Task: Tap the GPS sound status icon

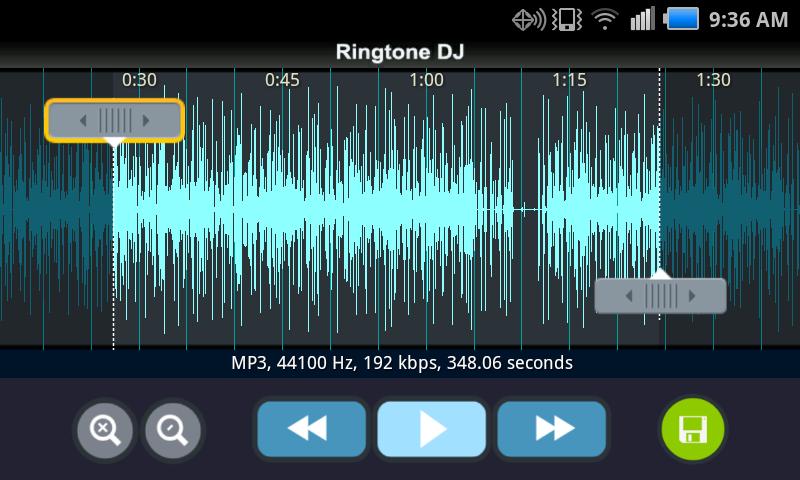Action: pyautogui.click(x=529, y=20)
